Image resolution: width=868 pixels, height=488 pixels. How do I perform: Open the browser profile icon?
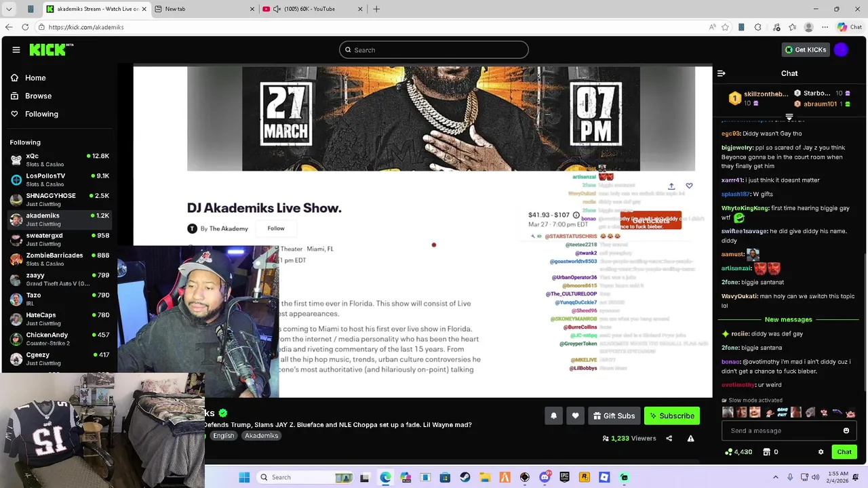(x=808, y=27)
